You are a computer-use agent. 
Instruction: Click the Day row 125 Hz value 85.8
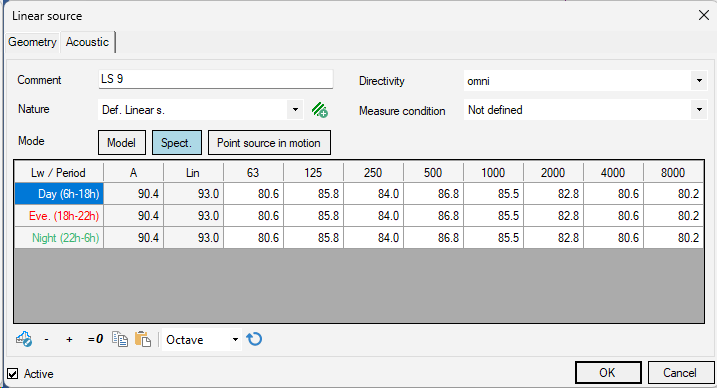(313, 194)
